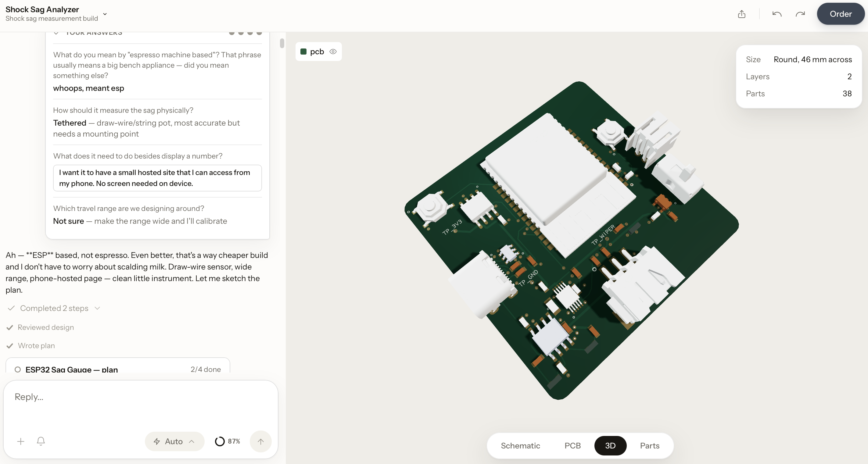Expand the Completed 2 steps section
Viewport: 868px width, 464px height.
click(x=54, y=308)
